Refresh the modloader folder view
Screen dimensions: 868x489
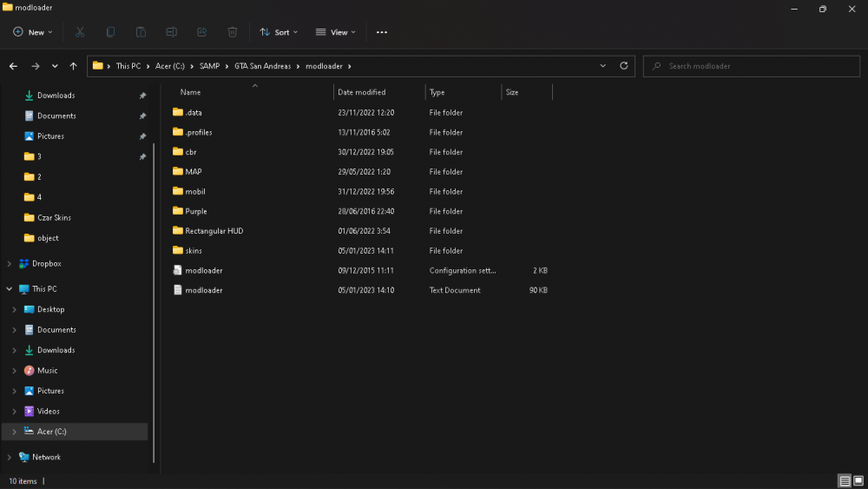pyautogui.click(x=624, y=66)
